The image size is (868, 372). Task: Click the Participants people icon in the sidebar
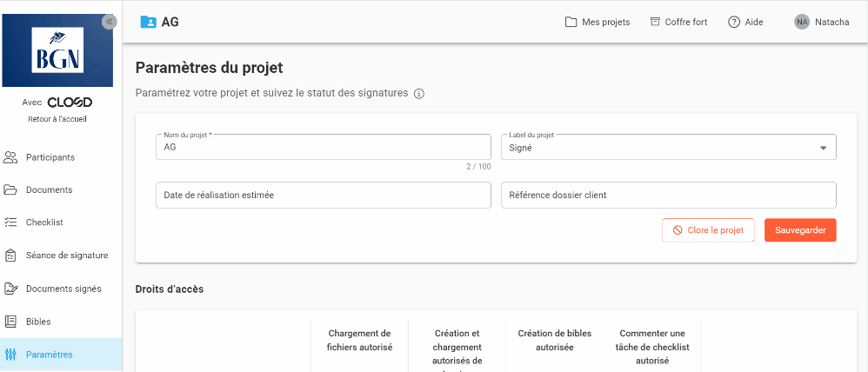click(x=11, y=157)
